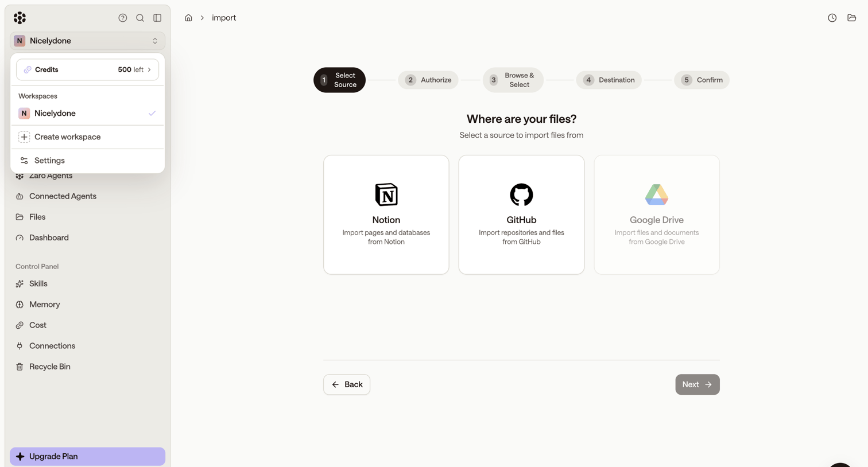Click the Cost coin icon in sidebar
This screenshot has height=467, width=868.
[20, 325]
